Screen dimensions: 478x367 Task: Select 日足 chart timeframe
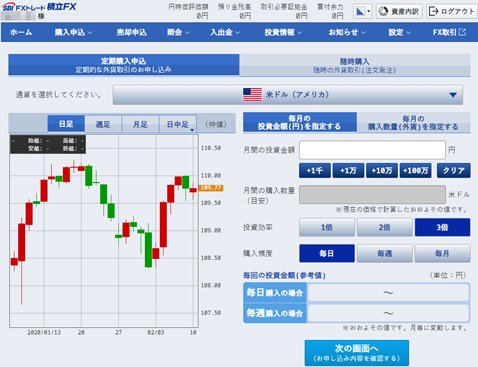66,124
